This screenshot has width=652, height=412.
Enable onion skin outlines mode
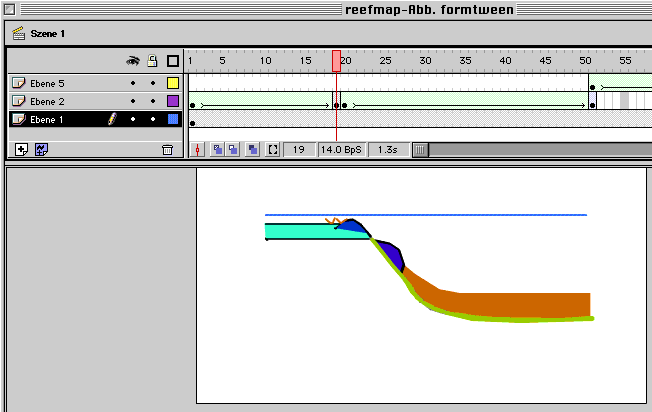[233, 150]
